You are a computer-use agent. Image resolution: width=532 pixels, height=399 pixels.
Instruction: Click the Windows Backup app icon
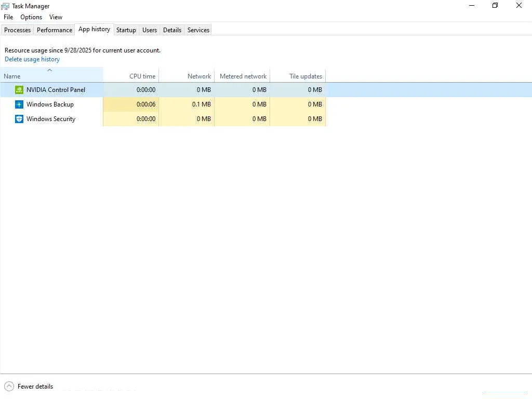click(x=19, y=104)
